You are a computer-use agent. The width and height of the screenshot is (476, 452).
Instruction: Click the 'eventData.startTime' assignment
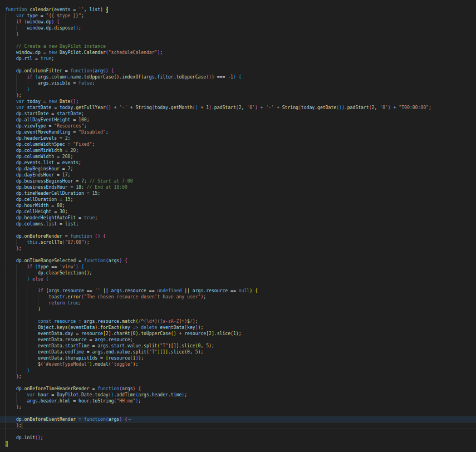126,346
